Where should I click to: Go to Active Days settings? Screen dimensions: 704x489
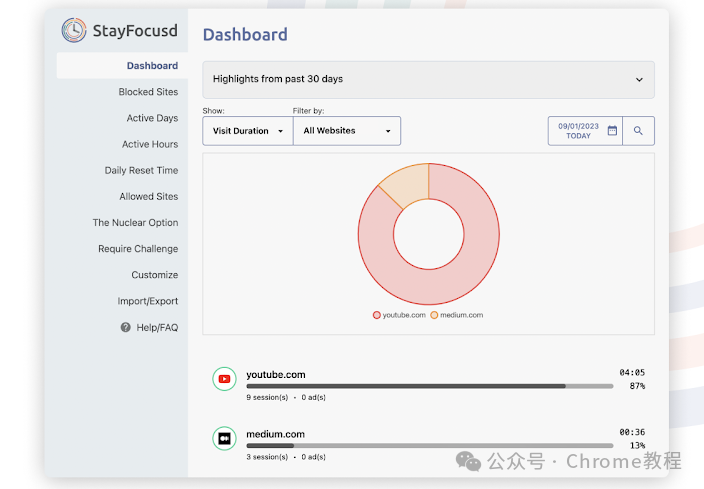(152, 118)
